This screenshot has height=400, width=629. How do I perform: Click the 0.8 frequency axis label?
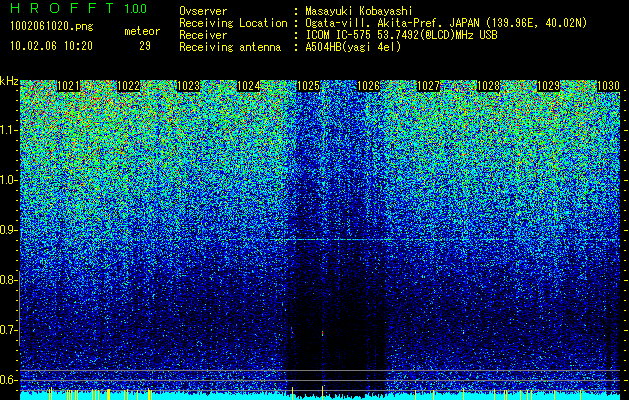click(8, 280)
